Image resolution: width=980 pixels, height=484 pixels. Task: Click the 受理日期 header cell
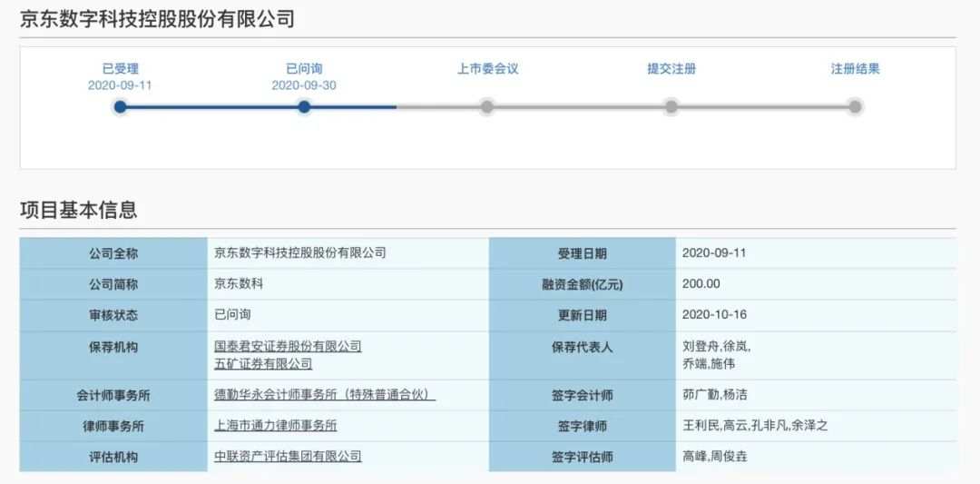[582, 254]
